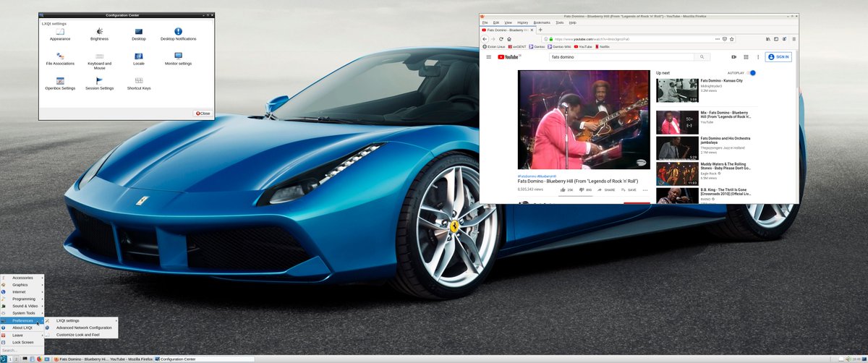Open Desktop settings in Configuration Center
This screenshot has width=868, height=363.
point(139,34)
